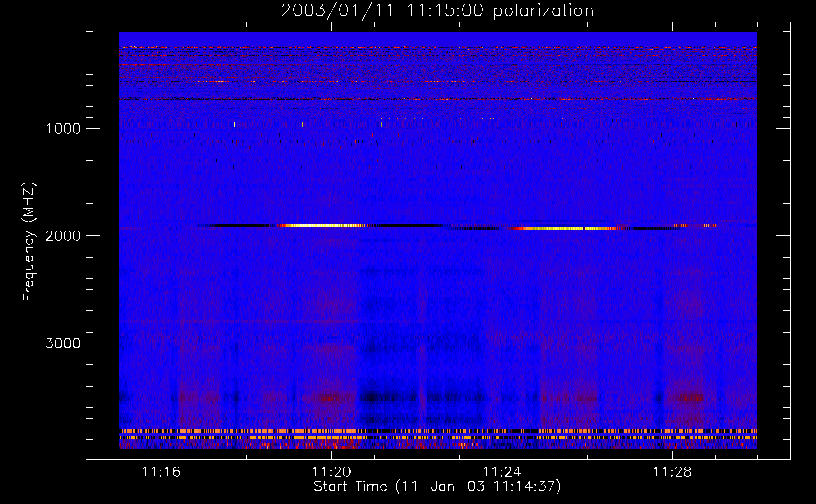
Task: Click the 'Start Time (11-Jan-03 11:14:37)' label
Action: [437, 487]
